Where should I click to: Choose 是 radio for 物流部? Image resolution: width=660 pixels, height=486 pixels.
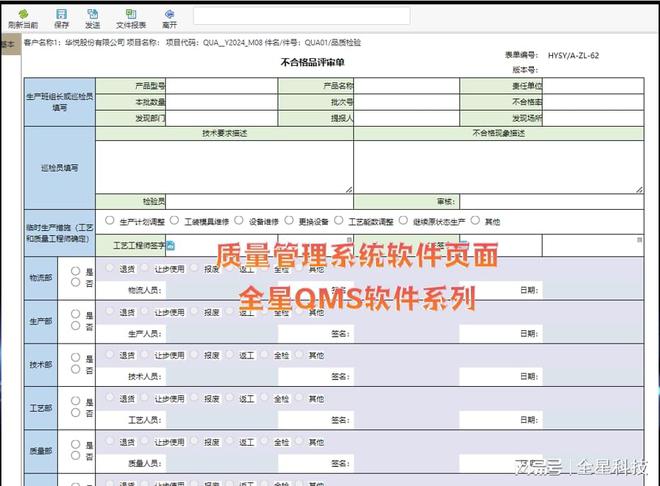click(75, 271)
